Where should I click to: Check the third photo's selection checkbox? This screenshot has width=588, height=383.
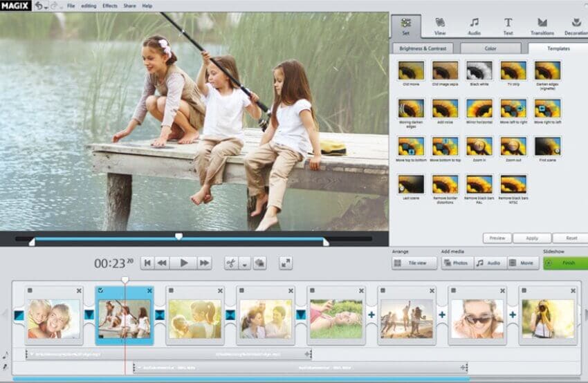coord(171,290)
